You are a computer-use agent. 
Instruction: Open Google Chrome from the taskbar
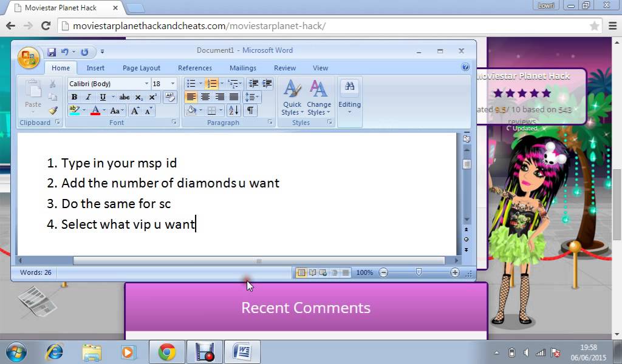pos(166,352)
